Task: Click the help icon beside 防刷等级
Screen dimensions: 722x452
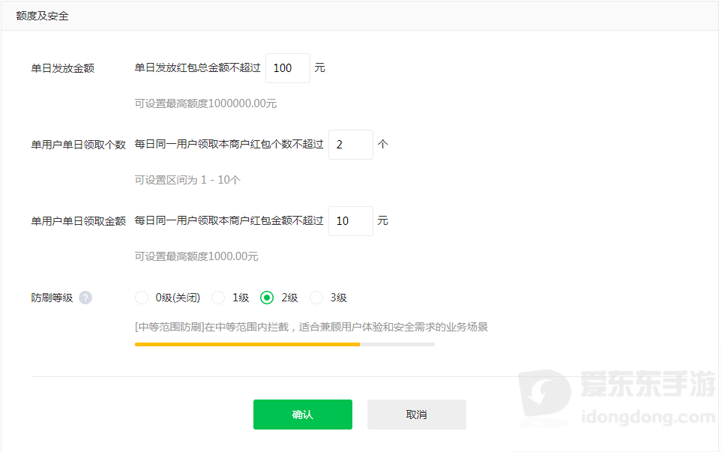Action: click(85, 298)
